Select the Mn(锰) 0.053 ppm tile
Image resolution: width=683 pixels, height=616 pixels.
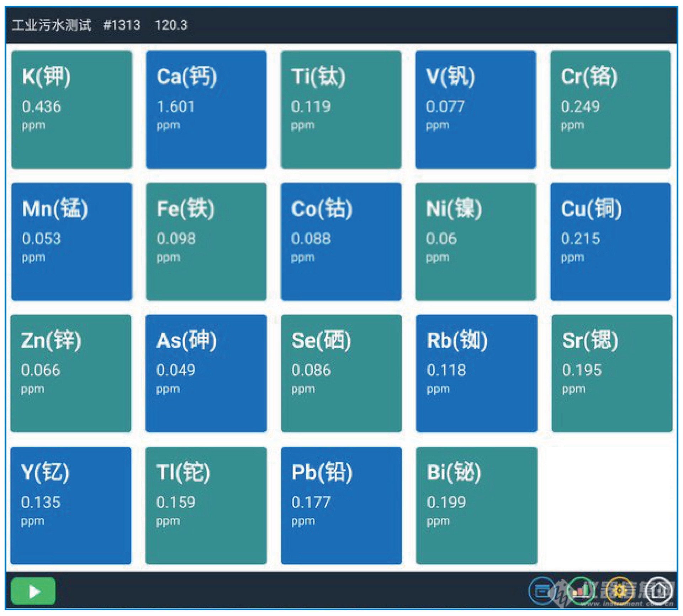tap(72, 242)
